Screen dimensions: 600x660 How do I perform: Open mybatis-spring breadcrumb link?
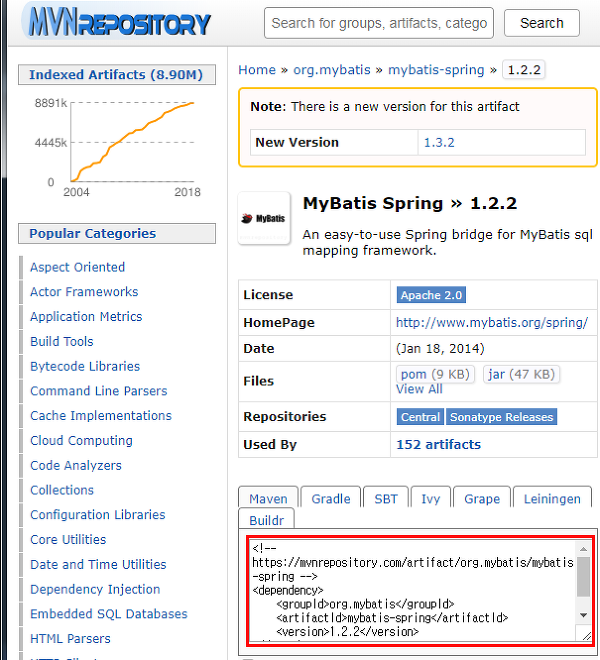[436, 69]
